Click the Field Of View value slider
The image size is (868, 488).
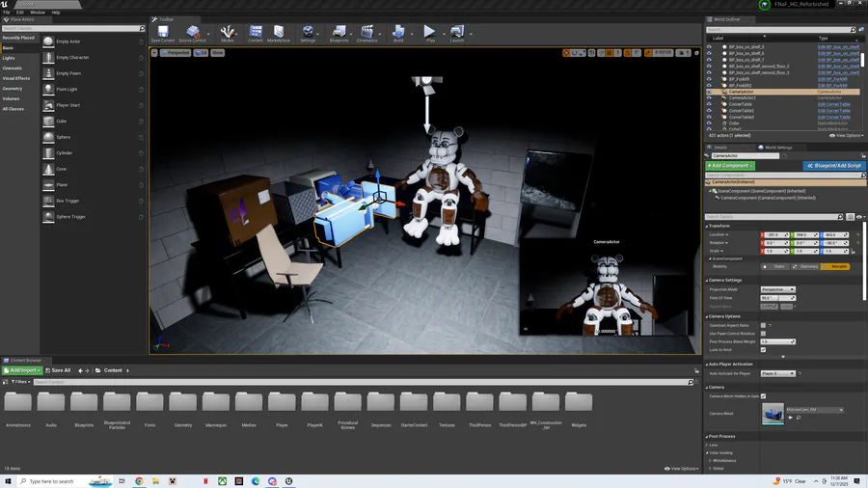[x=777, y=298]
